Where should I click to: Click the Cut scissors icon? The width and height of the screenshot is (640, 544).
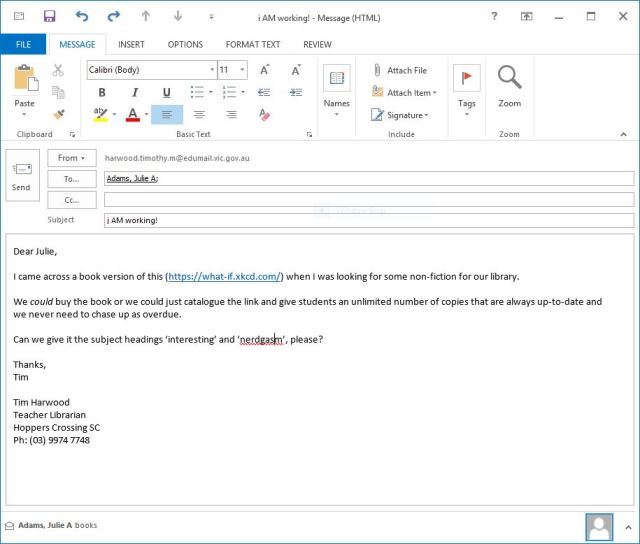(x=59, y=70)
